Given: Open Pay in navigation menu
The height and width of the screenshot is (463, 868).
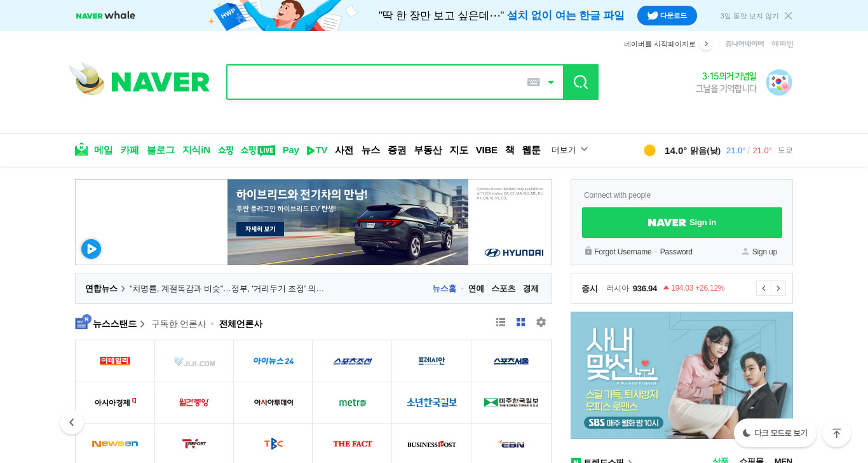Looking at the screenshot, I should pyautogui.click(x=290, y=150).
